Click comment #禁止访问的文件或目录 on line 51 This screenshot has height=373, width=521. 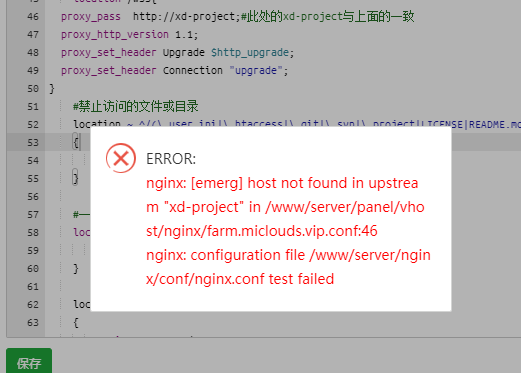point(136,106)
